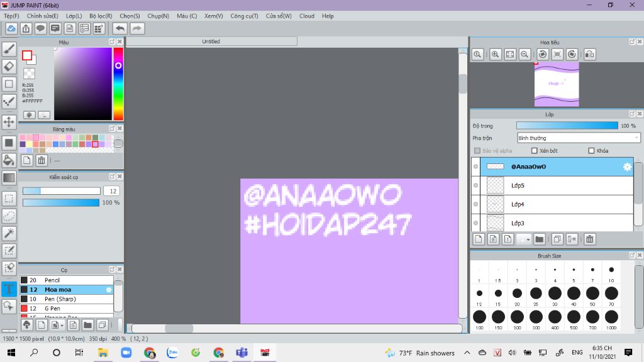This screenshot has height=362, width=644.
Task: Hide the Lớp3 layer
Action: 475,223
